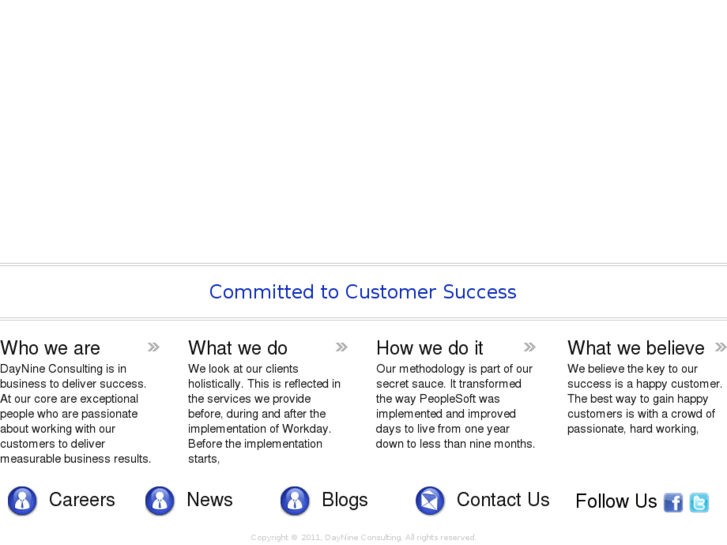Open the Facebook icon
The width and height of the screenshot is (727, 545).
[673, 502]
